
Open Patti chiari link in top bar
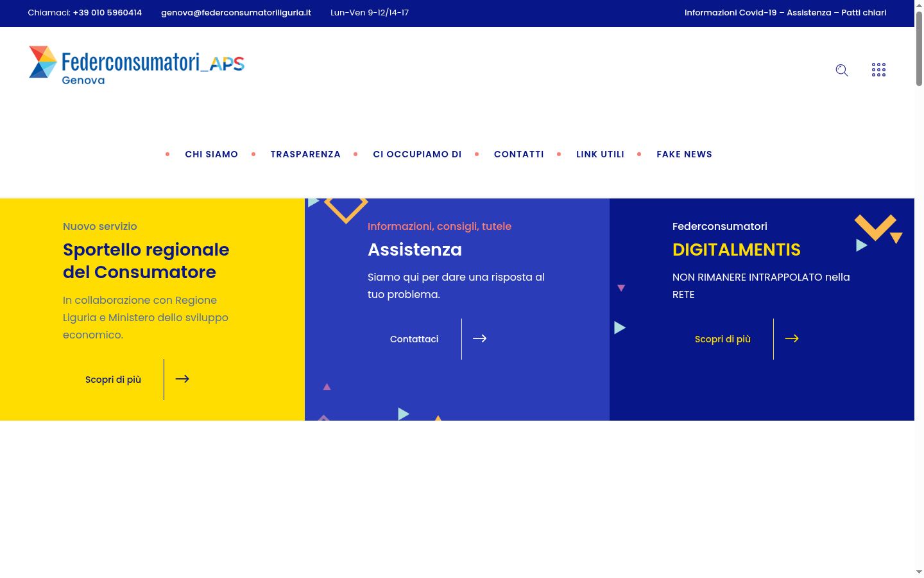point(864,13)
